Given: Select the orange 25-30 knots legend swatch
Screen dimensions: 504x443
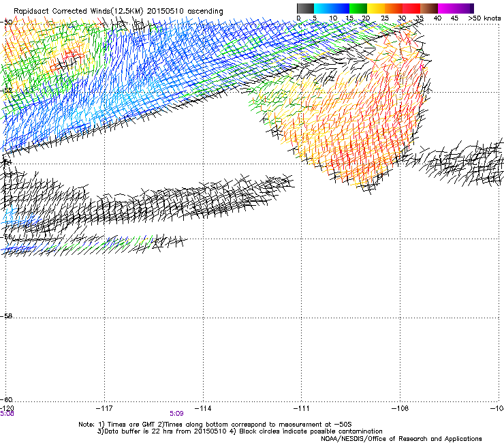Looking at the screenshot, I should pos(394,8).
